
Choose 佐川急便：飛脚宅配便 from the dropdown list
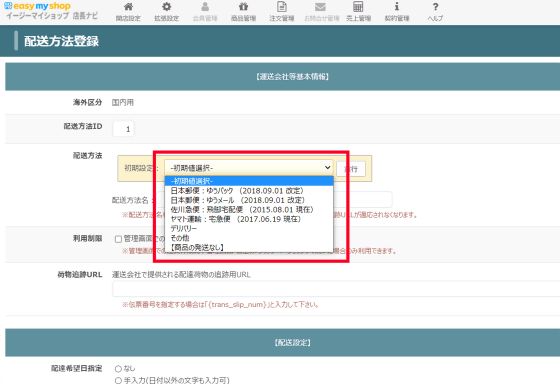coord(249,209)
